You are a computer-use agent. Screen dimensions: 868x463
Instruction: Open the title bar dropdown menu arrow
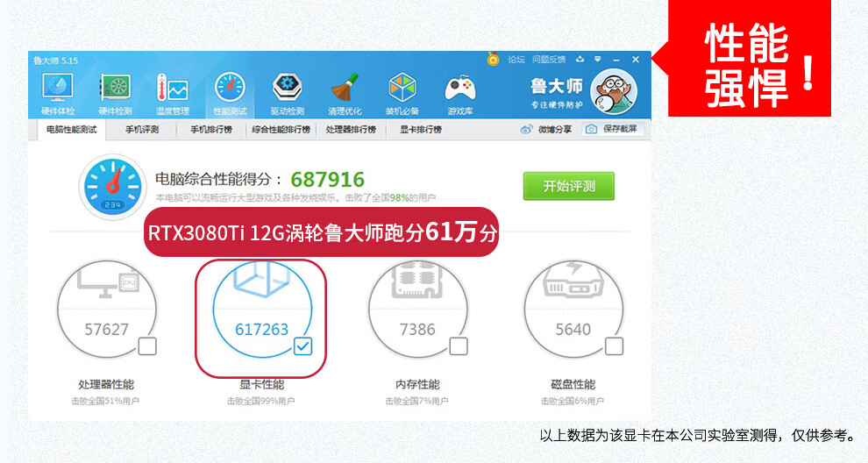(x=598, y=59)
